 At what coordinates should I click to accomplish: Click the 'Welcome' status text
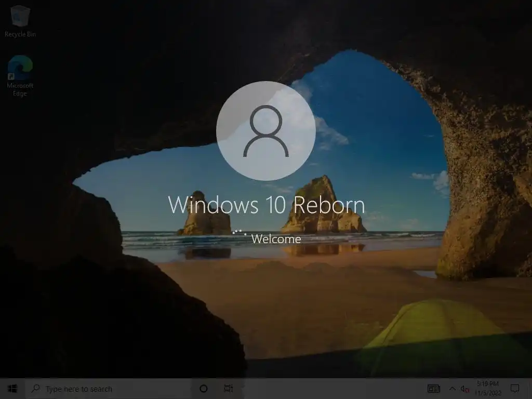click(x=276, y=239)
